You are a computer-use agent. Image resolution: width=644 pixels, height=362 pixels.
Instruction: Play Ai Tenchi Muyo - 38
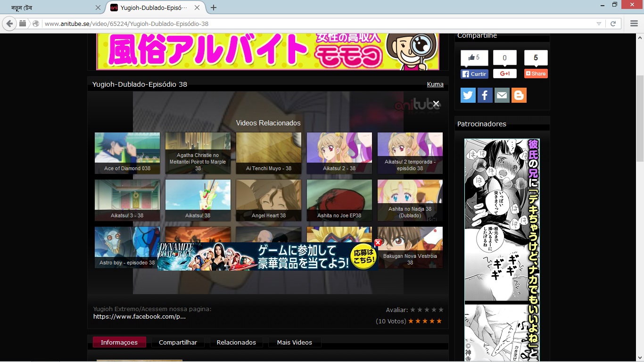point(269,153)
